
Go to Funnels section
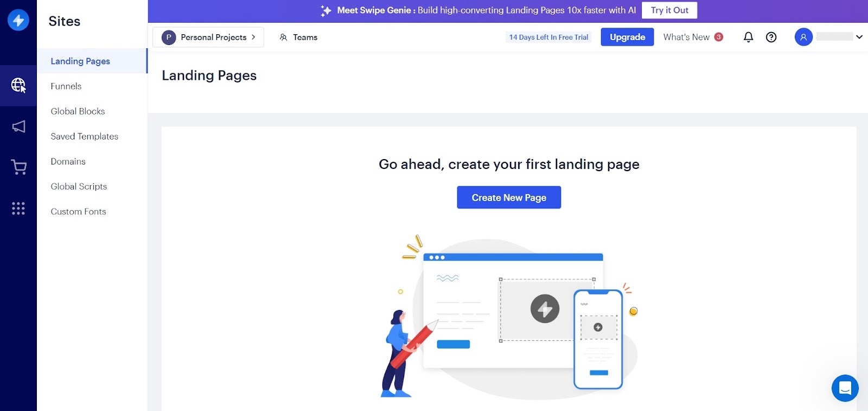point(66,86)
